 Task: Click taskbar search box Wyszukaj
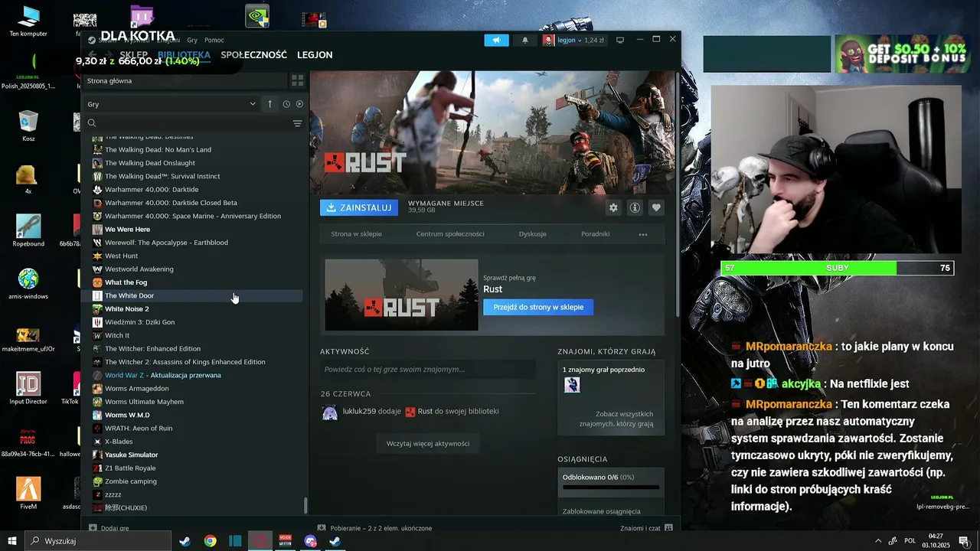98,541
